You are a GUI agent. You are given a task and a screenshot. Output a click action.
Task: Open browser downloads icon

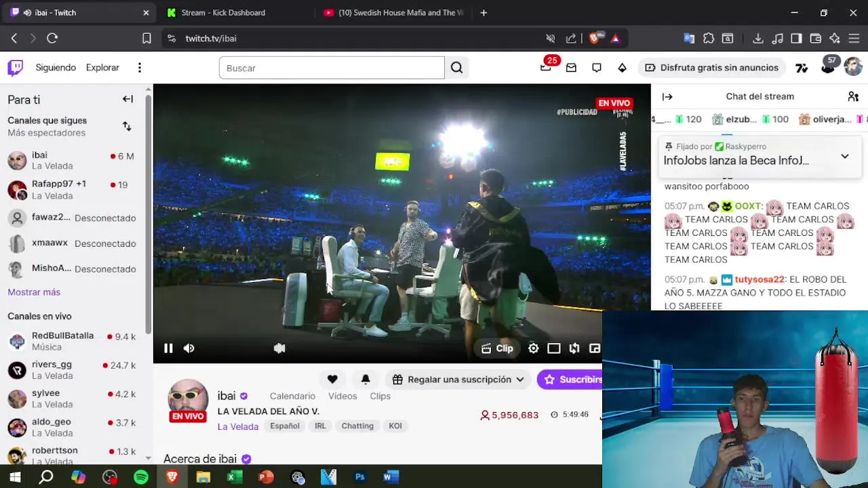pyautogui.click(x=758, y=39)
